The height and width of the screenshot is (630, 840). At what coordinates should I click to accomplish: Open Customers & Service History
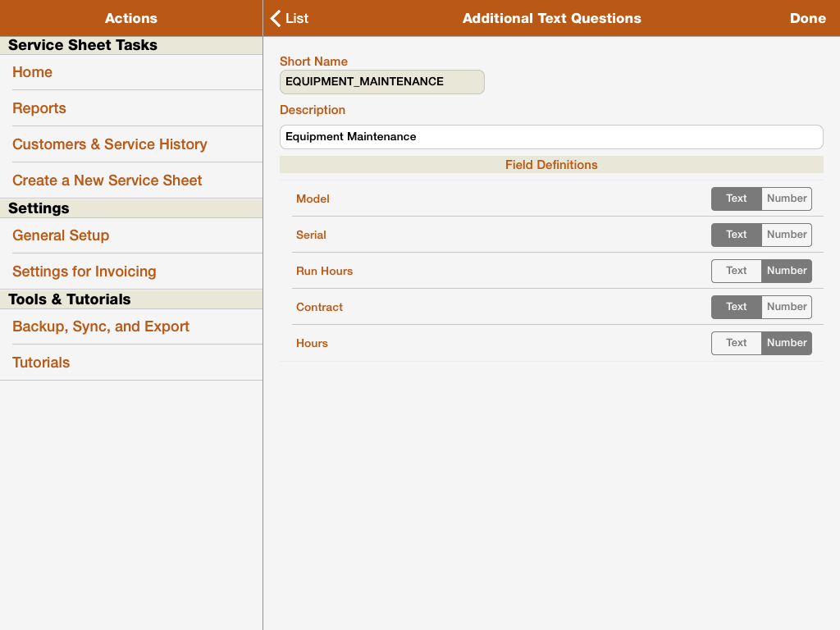pos(110,144)
